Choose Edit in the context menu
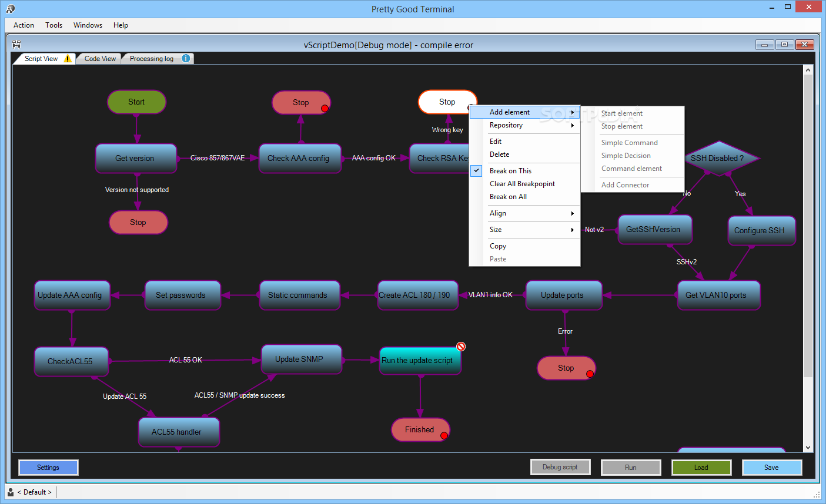The width and height of the screenshot is (826, 504). [x=524, y=142]
